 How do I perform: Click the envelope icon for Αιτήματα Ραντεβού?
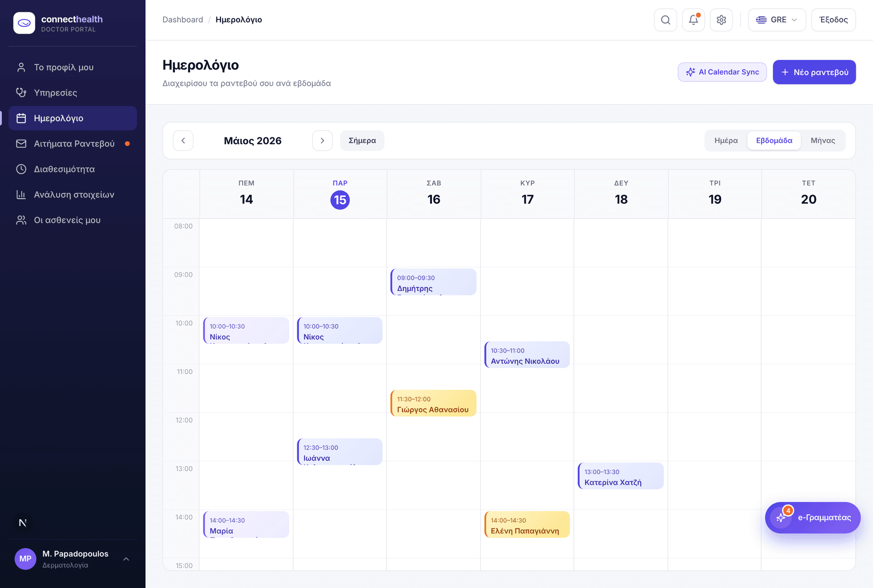pos(21,144)
